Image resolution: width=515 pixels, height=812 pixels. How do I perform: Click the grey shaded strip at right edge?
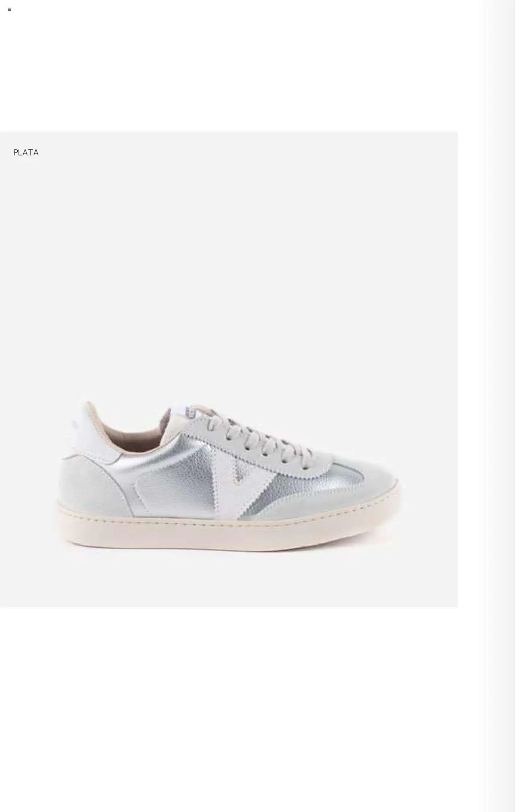(500, 406)
